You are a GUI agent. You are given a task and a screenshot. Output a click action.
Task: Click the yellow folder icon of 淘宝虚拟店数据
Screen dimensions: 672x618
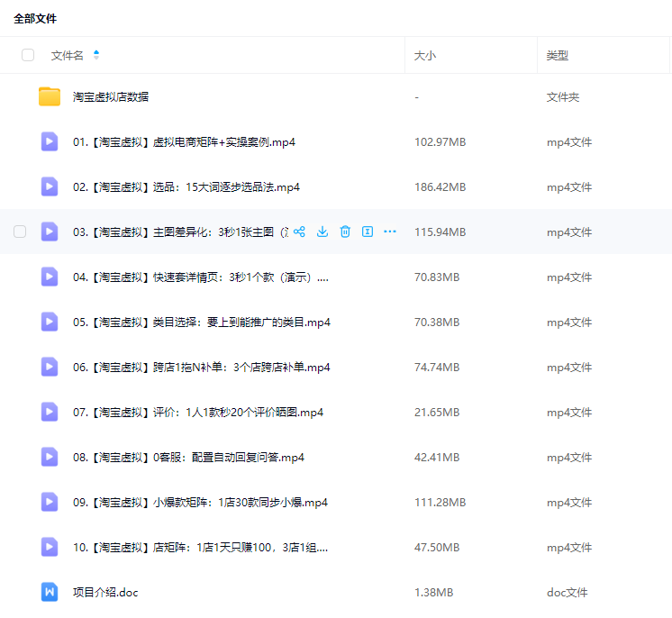click(50, 96)
